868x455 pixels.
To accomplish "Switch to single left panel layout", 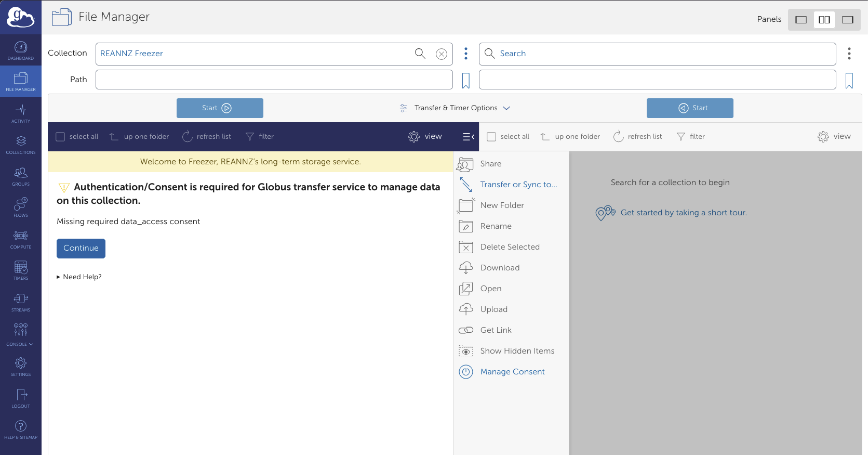I will click(x=801, y=20).
